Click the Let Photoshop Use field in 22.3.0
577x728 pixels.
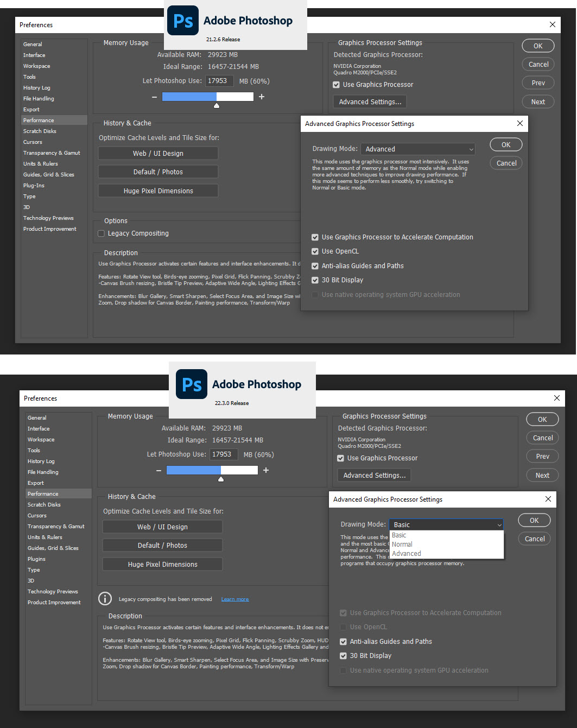[x=224, y=454]
